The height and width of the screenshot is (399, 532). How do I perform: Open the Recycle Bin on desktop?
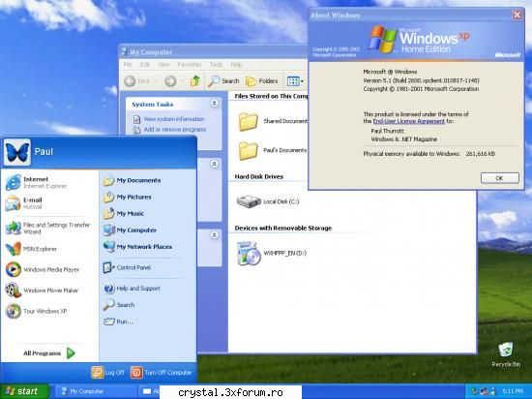point(506,354)
